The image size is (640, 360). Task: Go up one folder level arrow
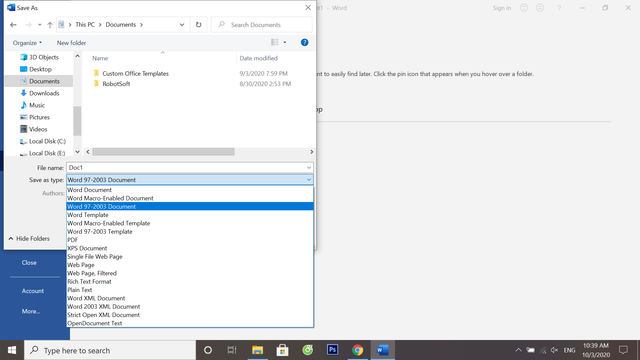pyautogui.click(x=50, y=25)
